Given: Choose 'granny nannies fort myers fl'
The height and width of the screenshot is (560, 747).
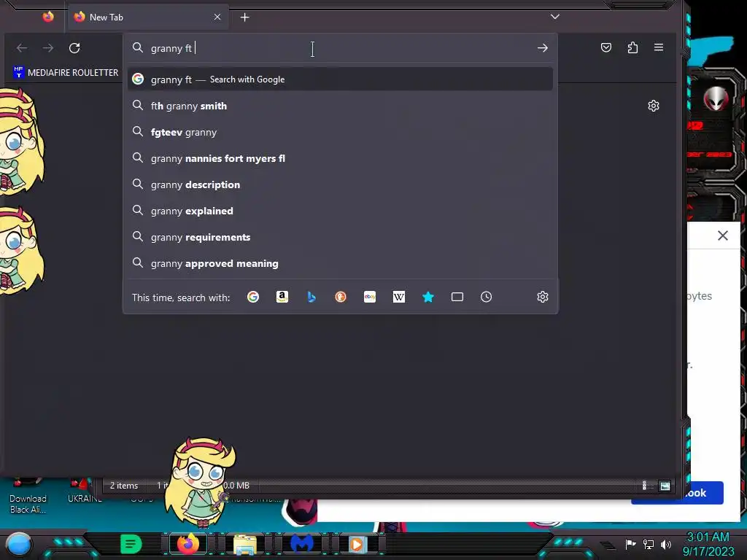Looking at the screenshot, I should pyautogui.click(x=340, y=158).
